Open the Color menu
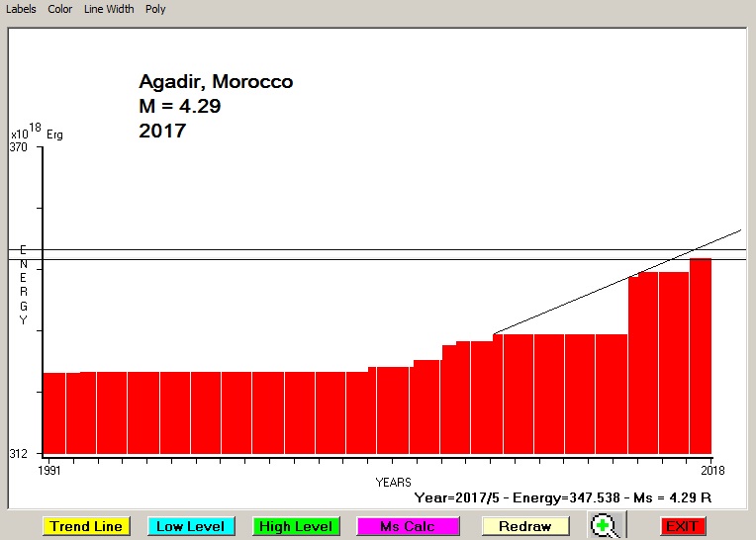The width and height of the screenshot is (756, 540). (x=59, y=9)
